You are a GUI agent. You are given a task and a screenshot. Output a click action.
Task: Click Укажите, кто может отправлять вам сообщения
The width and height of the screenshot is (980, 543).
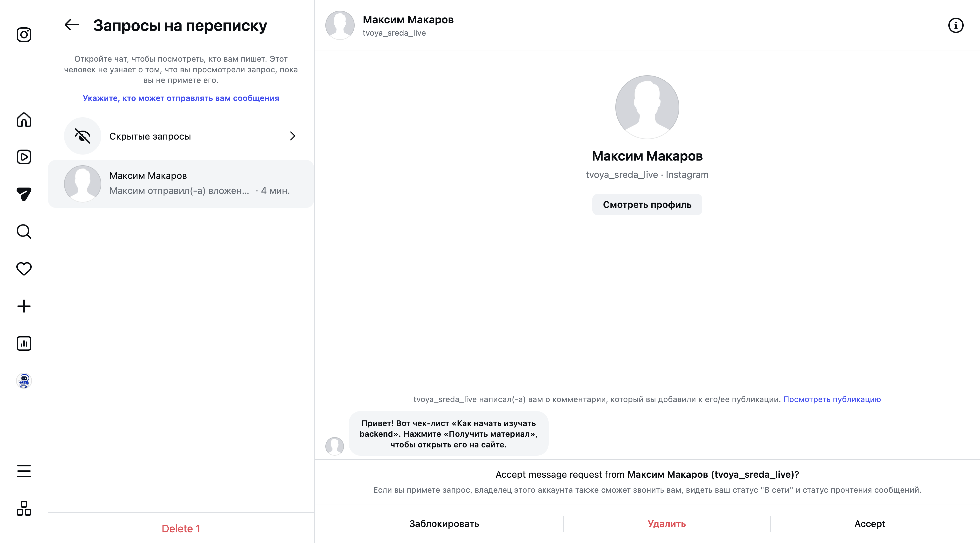pos(181,98)
